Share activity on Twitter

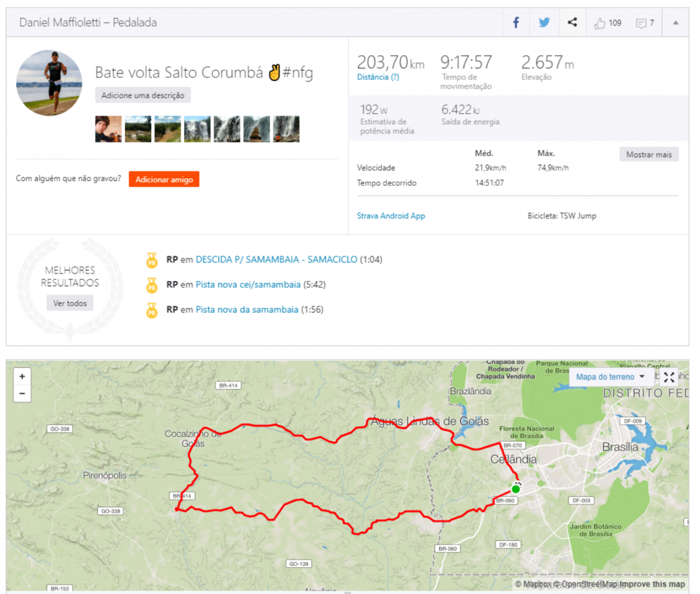pos(544,23)
